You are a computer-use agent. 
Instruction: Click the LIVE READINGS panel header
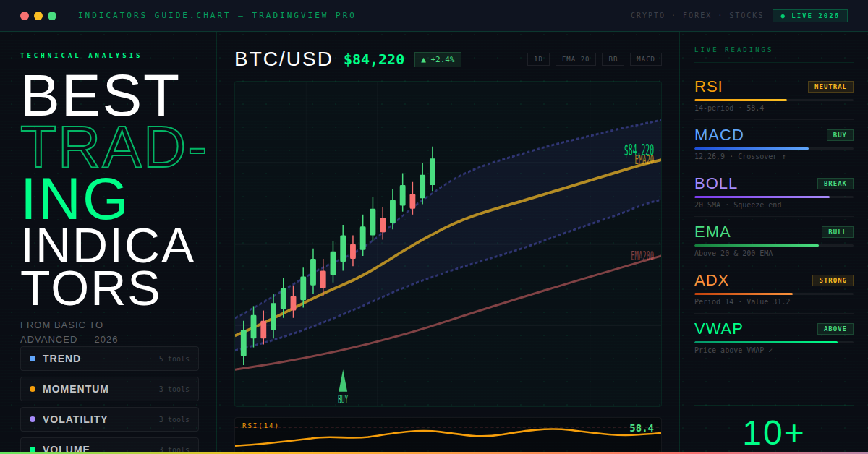[733, 50]
